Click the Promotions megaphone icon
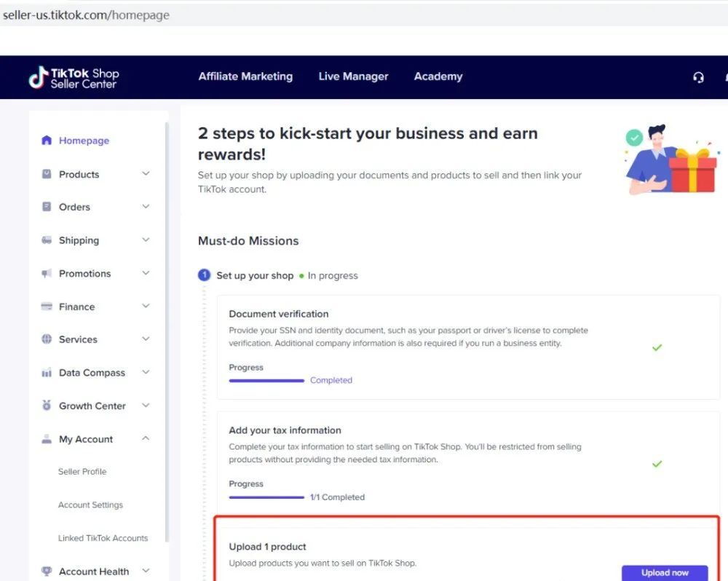Screen dimensions: 728x581 [x=47, y=274]
